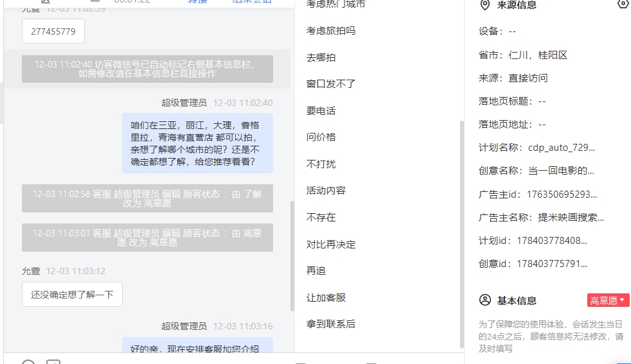Choose the 对比再决定 quick reply

pyautogui.click(x=331, y=245)
